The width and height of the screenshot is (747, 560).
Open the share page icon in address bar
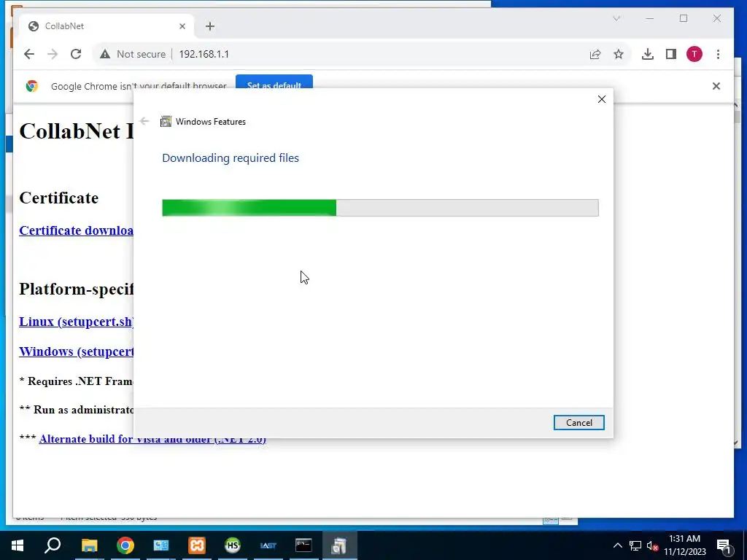595,54
